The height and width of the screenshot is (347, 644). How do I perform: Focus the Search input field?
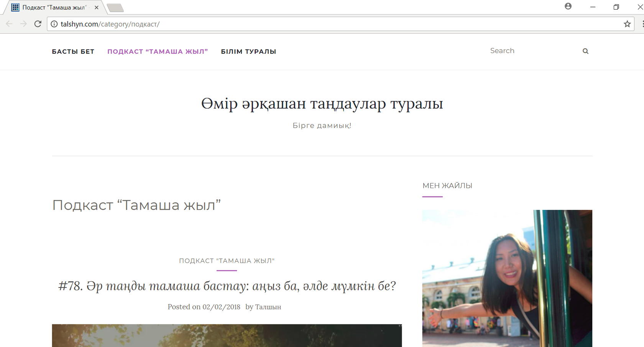(x=533, y=51)
